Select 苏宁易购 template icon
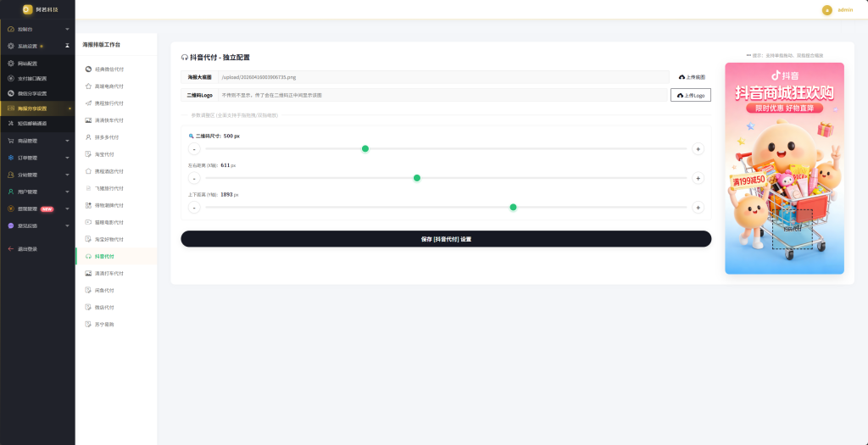The height and width of the screenshot is (445, 868). pos(88,325)
